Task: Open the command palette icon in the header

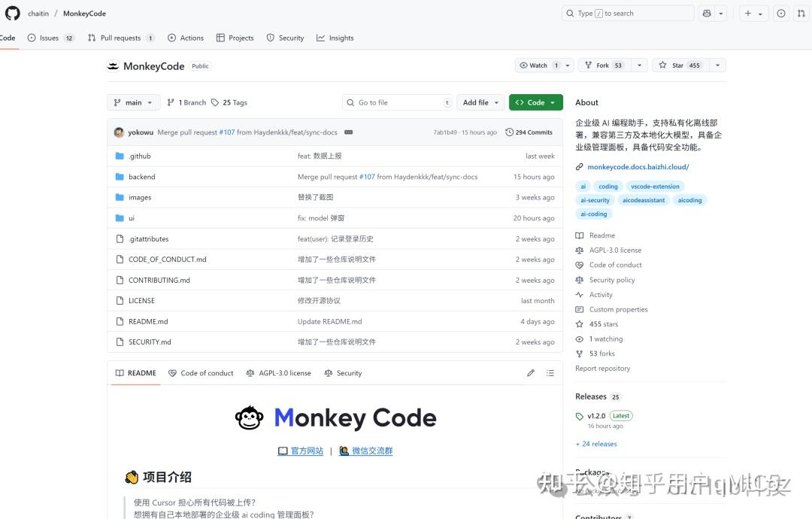Action: click(x=705, y=13)
